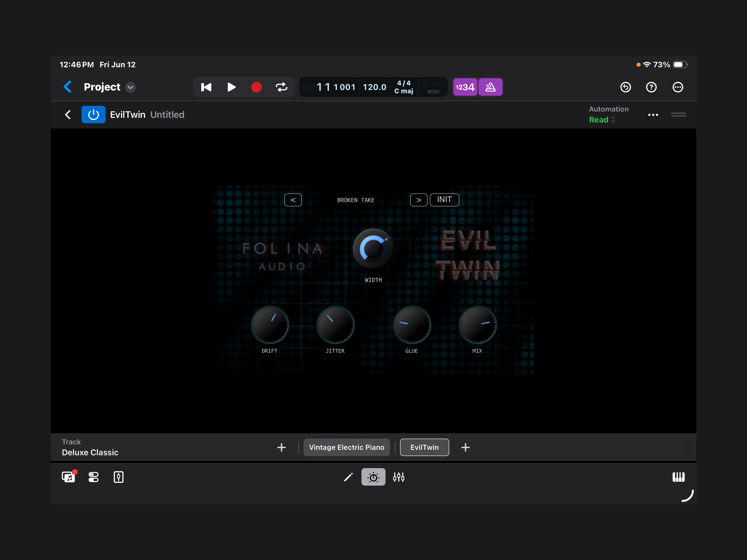Open the BROKEN TAKE preset name
This screenshot has height=560, width=747.
[356, 200]
